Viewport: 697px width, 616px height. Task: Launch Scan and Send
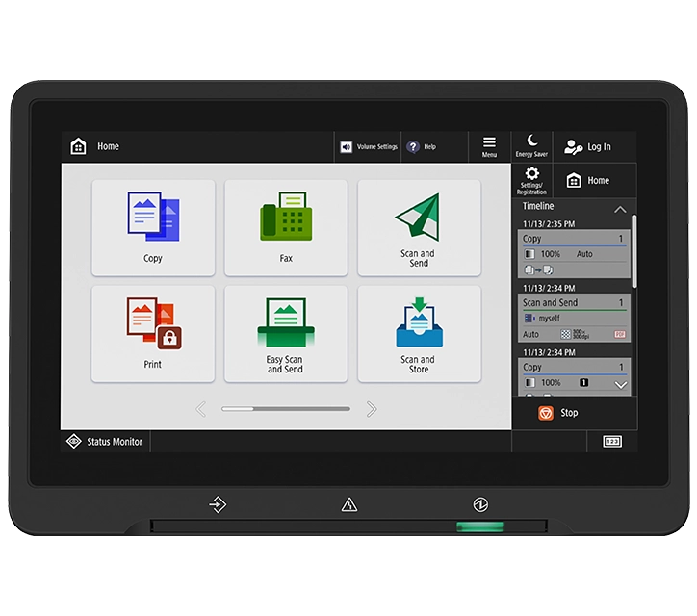coord(419,228)
